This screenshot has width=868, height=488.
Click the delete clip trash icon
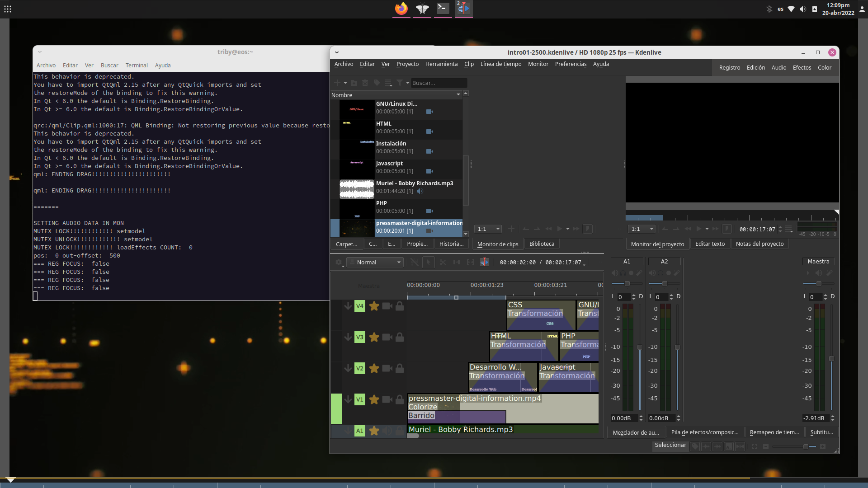(x=365, y=83)
